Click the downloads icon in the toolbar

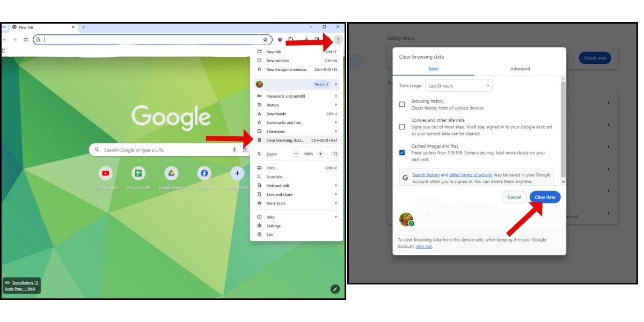pyautogui.click(x=306, y=39)
